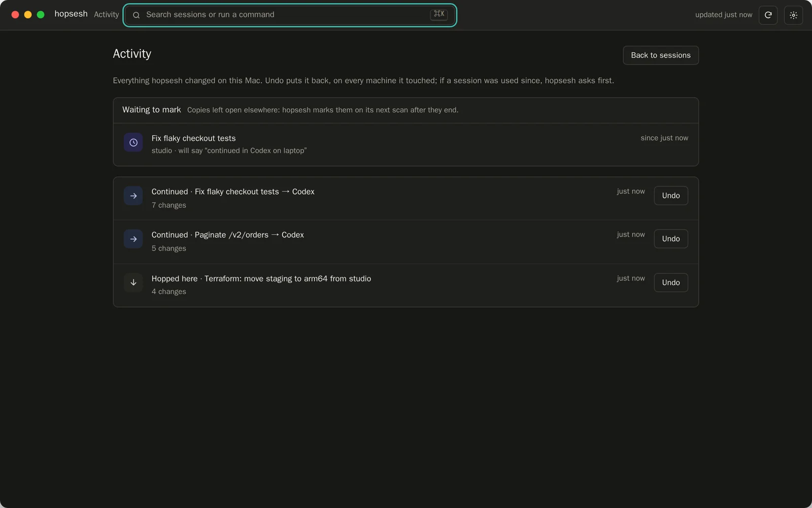812x508 pixels.
Task: Click the clock icon beside Fix flaky checkout tests
Action: pos(133,143)
